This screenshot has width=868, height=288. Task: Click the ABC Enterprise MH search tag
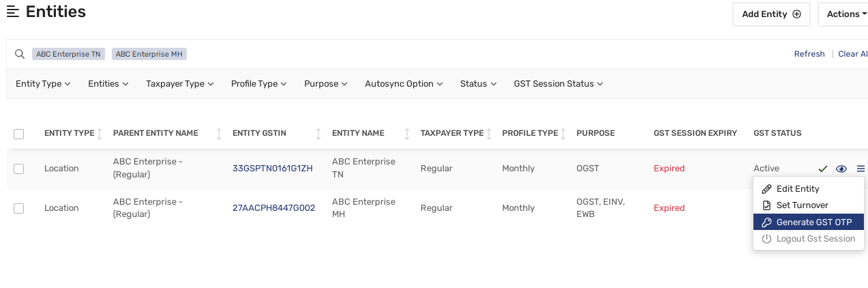[149, 54]
